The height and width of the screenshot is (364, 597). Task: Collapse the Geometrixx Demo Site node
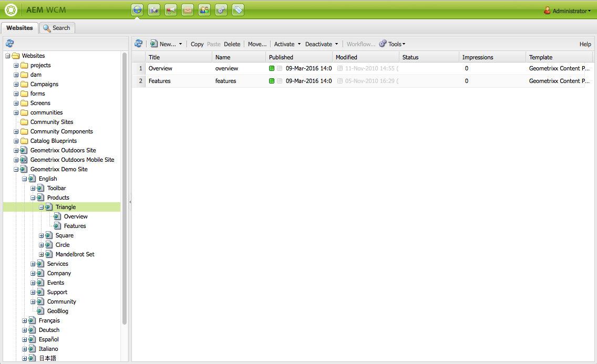point(16,169)
